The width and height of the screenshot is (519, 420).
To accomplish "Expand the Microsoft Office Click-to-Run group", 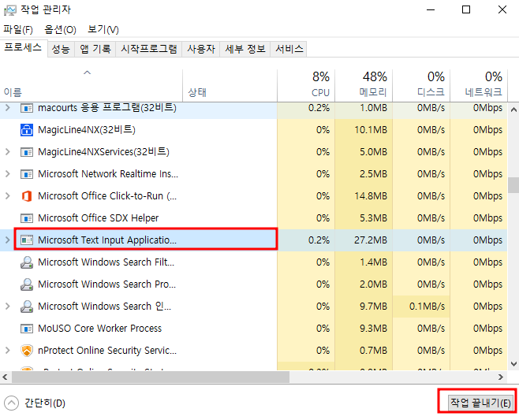I will pyautogui.click(x=8, y=195).
